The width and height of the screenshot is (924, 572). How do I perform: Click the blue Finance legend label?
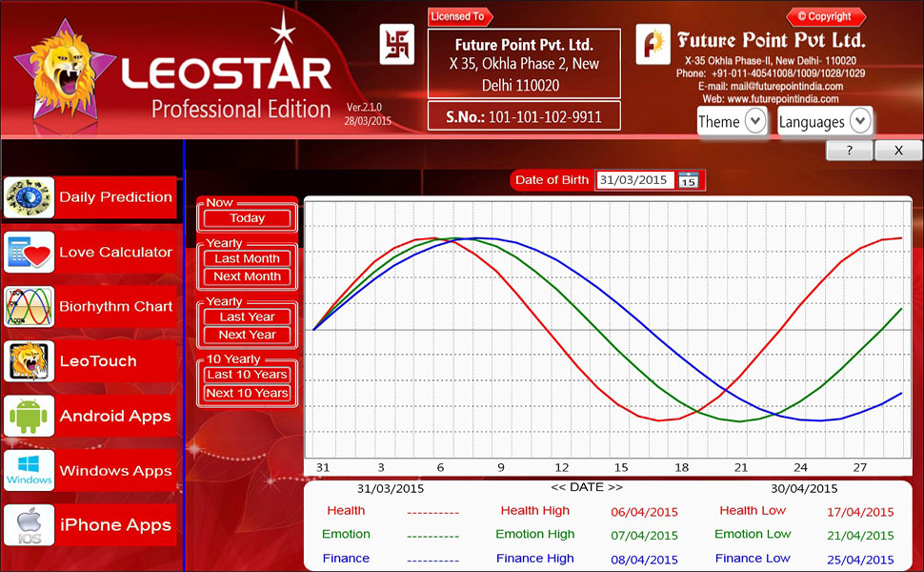point(346,559)
